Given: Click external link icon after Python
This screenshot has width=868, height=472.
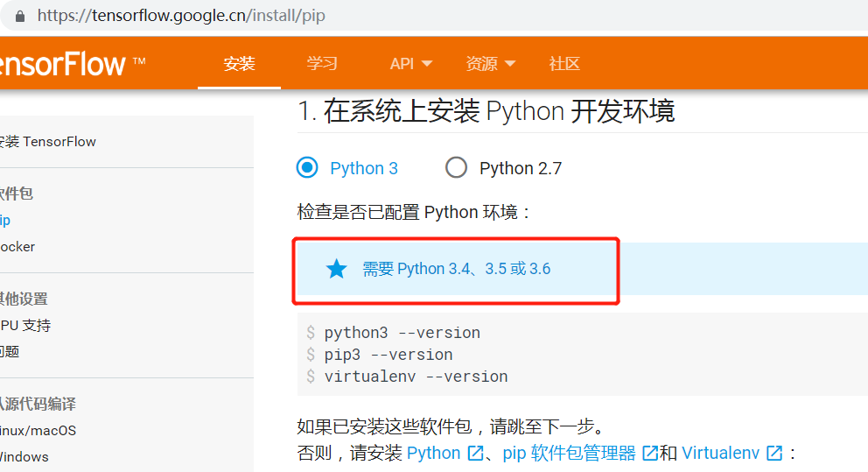Looking at the screenshot, I should [475, 453].
